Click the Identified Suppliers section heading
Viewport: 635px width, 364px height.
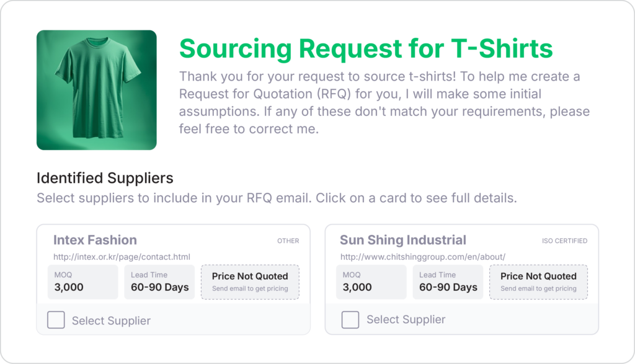pos(105,178)
